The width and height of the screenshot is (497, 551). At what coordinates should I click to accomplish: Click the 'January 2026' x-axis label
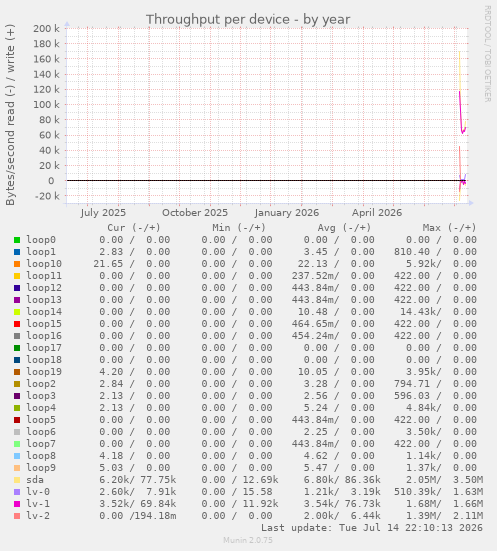click(x=286, y=213)
